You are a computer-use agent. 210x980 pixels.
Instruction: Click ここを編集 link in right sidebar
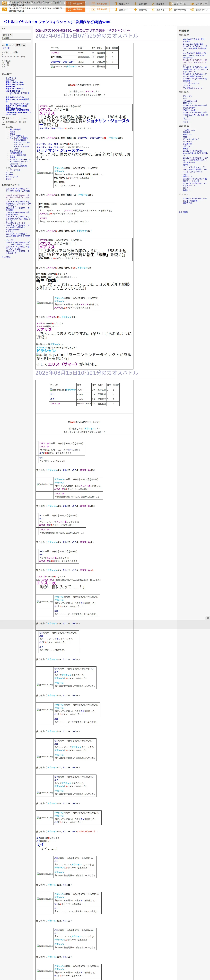coord(183,212)
